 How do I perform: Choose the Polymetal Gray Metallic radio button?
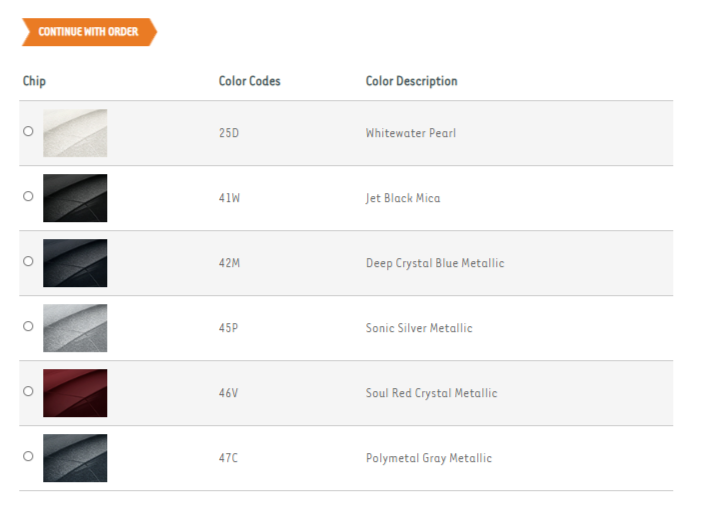[x=28, y=456]
